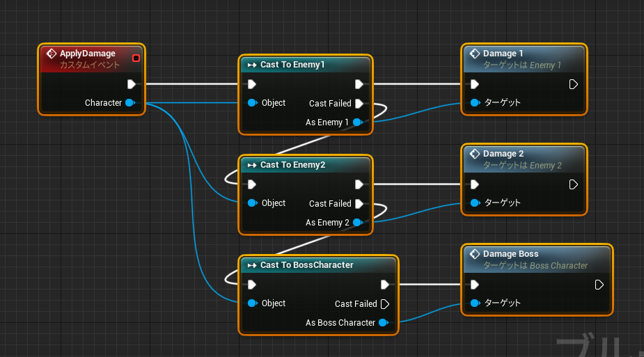Click the ターゲット pin on Damage 2
The width and height of the screenshot is (644, 357).
pos(476,203)
